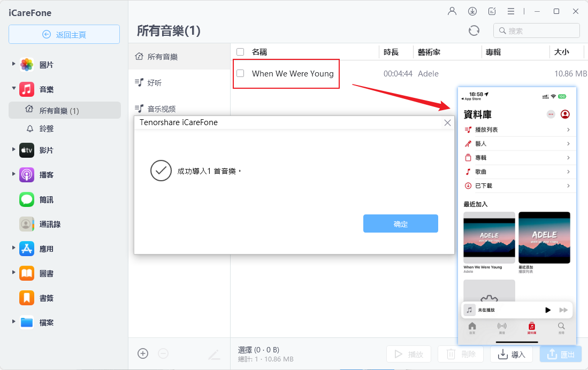Viewport: 588px width, 370px height.
Task: Click the 導入 import button
Action: click(511, 354)
